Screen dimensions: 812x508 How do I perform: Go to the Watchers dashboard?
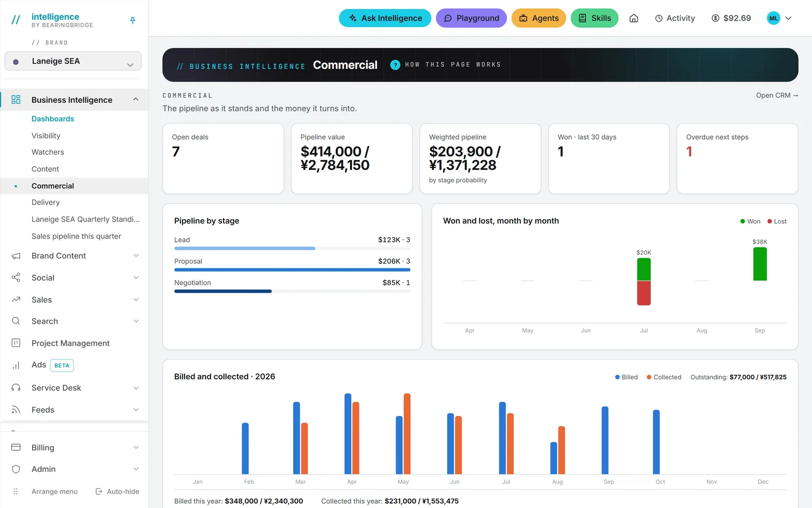pyautogui.click(x=48, y=152)
